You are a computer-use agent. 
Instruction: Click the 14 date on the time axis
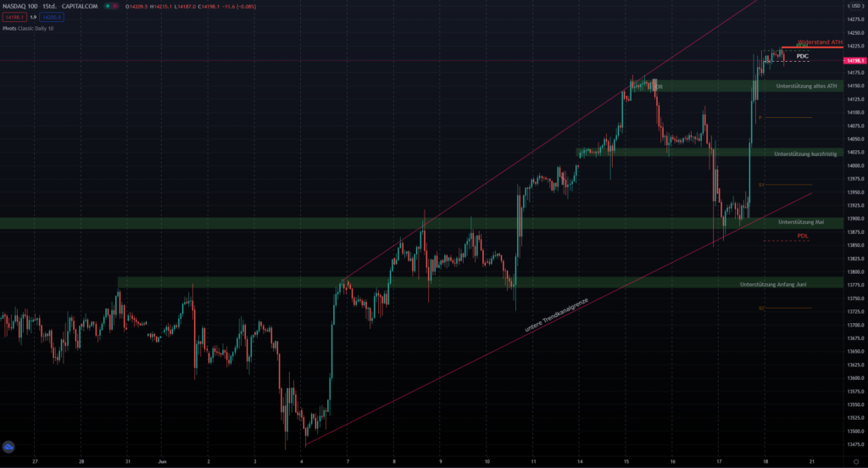click(x=580, y=462)
